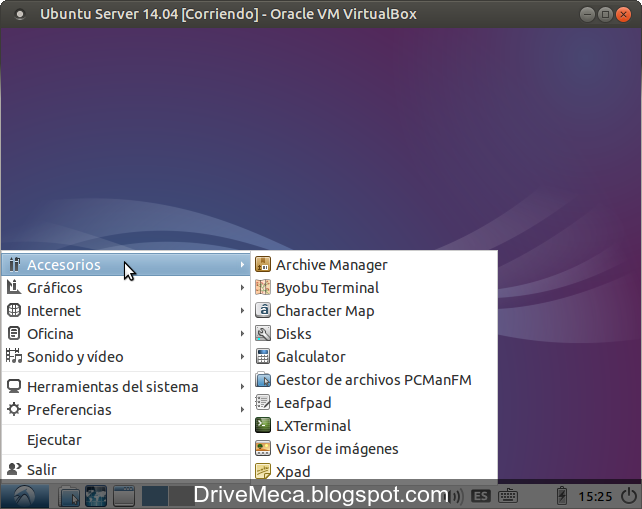642x509 pixels.
Task: Launch Byobu Terminal entry
Action: tap(374, 288)
